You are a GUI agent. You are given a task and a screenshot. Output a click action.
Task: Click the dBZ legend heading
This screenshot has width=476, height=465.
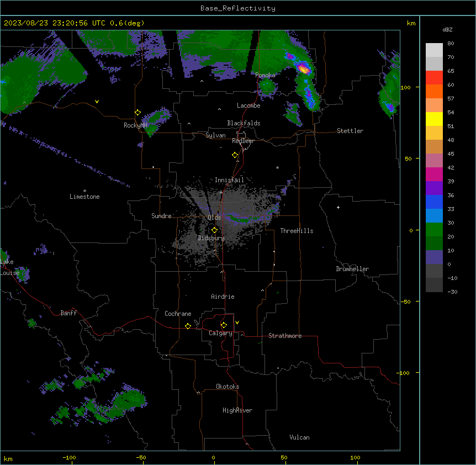[x=447, y=29]
